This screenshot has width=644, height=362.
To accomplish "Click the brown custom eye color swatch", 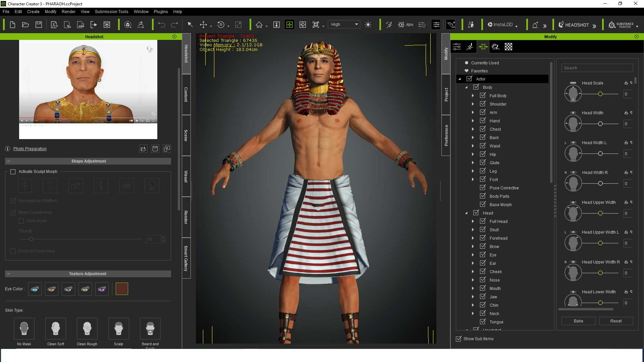I will click(122, 289).
